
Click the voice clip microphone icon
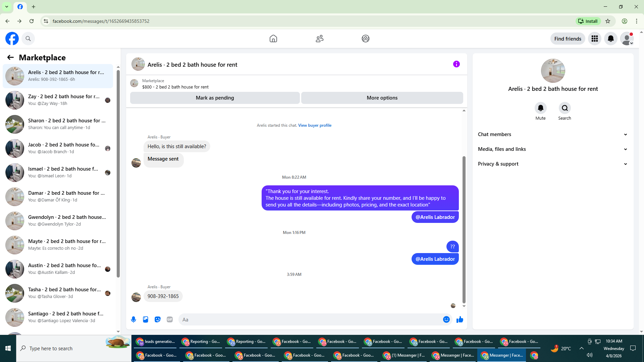click(133, 319)
